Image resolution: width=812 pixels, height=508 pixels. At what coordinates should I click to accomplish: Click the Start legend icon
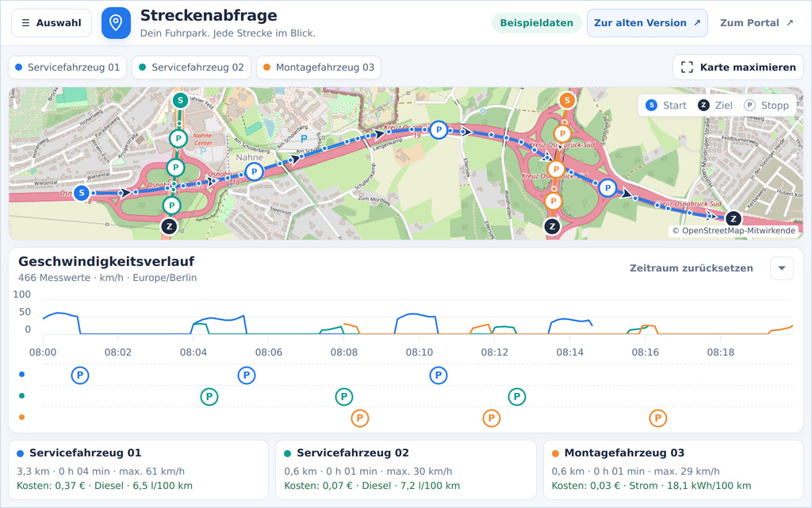click(x=652, y=106)
